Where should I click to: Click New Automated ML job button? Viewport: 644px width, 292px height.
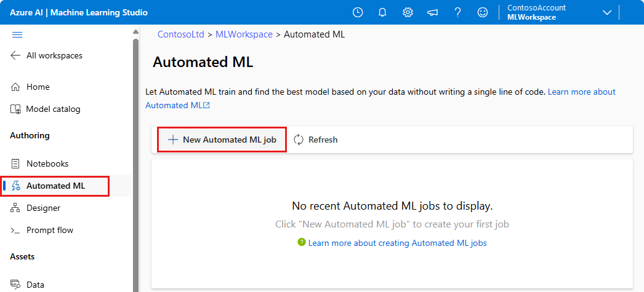222,140
